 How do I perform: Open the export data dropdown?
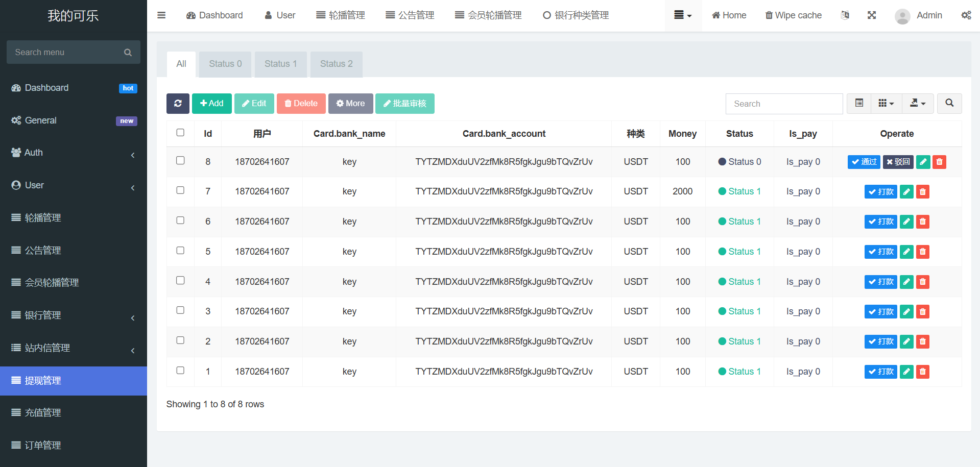(x=917, y=104)
